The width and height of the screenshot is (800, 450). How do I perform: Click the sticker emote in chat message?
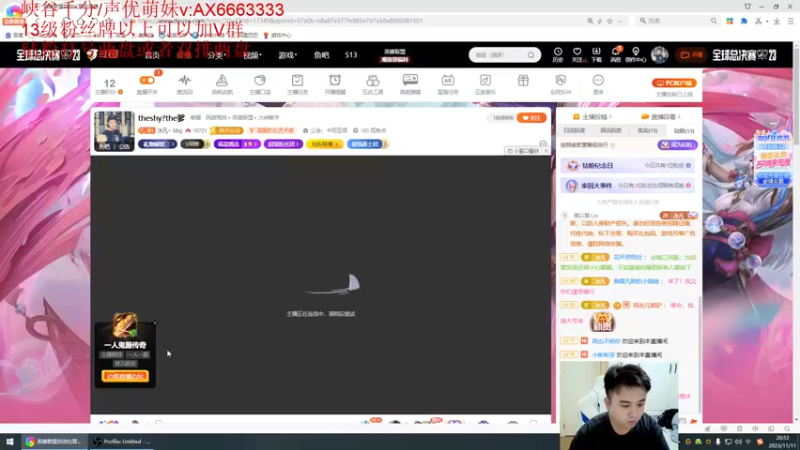pyautogui.click(x=602, y=322)
